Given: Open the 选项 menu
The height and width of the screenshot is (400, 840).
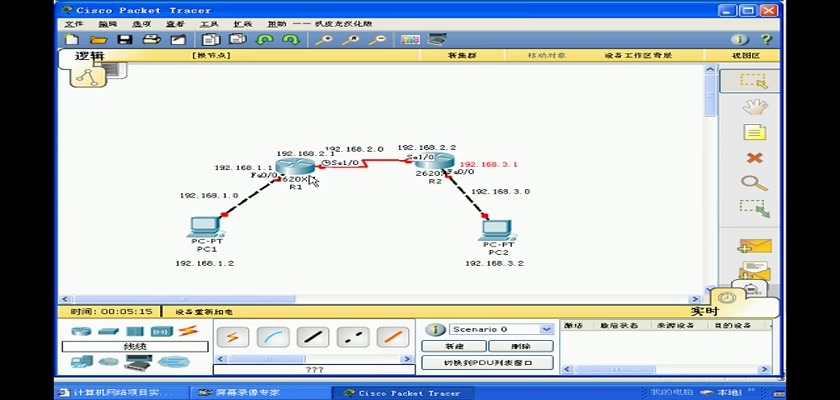Looking at the screenshot, I should pos(142,23).
